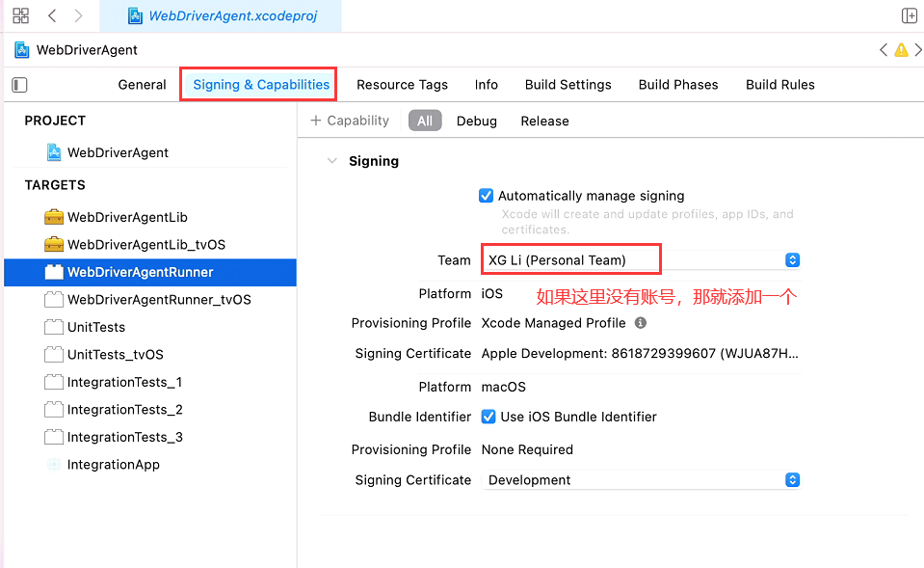
Task: Click the Apple Development signing certificate text
Action: (x=640, y=353)
